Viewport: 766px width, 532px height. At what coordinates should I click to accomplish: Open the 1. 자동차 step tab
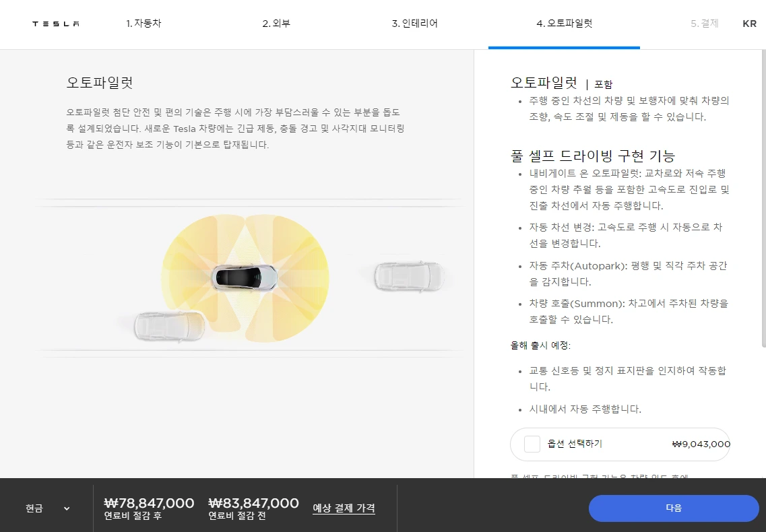click(143, 24)
